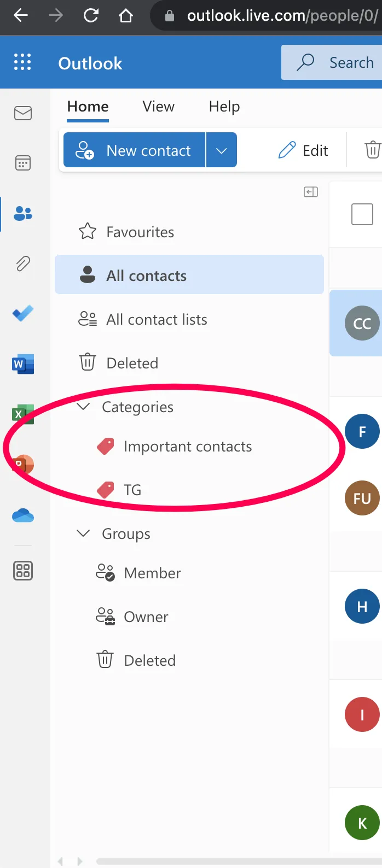Open the To Do checkmark icon
The image size is (382, 868).
23,313
